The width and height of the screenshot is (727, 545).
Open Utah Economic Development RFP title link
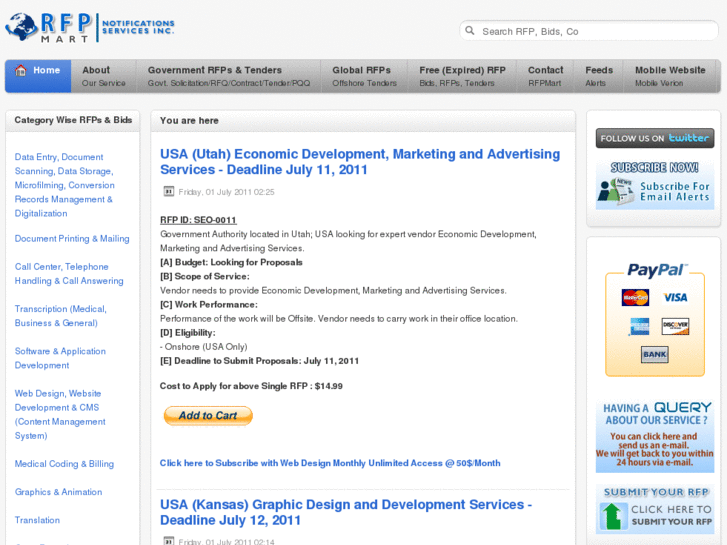[x=360, y=162]
